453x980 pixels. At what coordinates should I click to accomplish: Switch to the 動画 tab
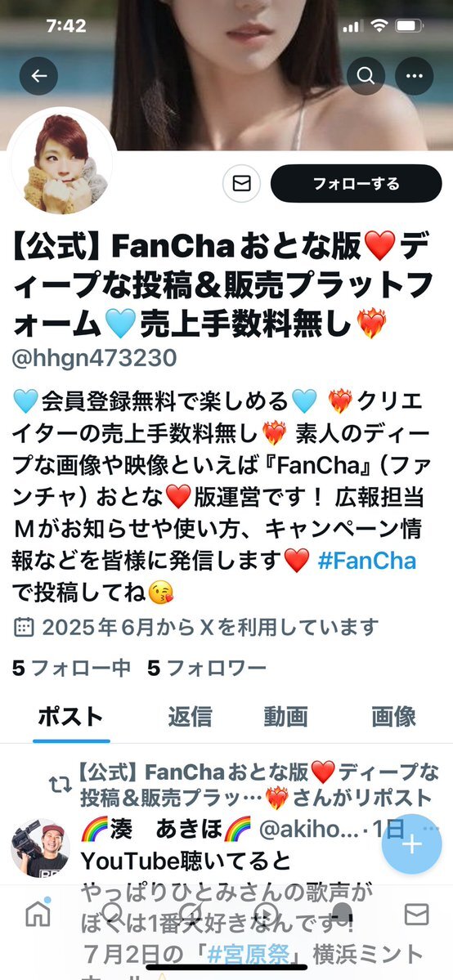pos(285,717)
